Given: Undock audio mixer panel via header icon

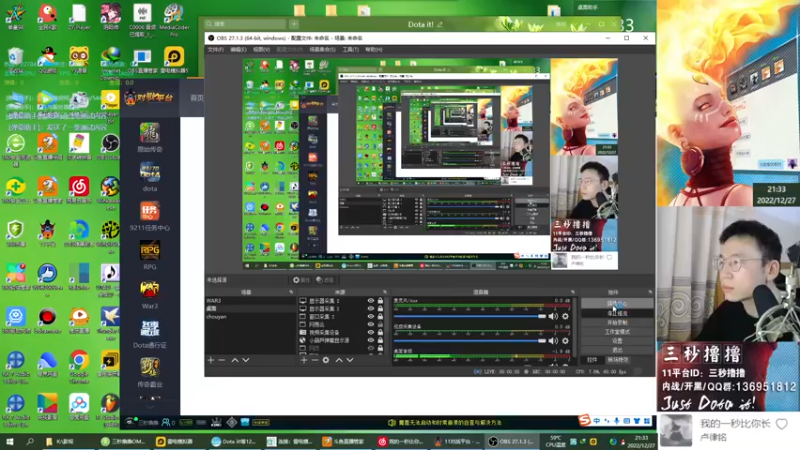Looking at the screenshot, I should point(572,292).
